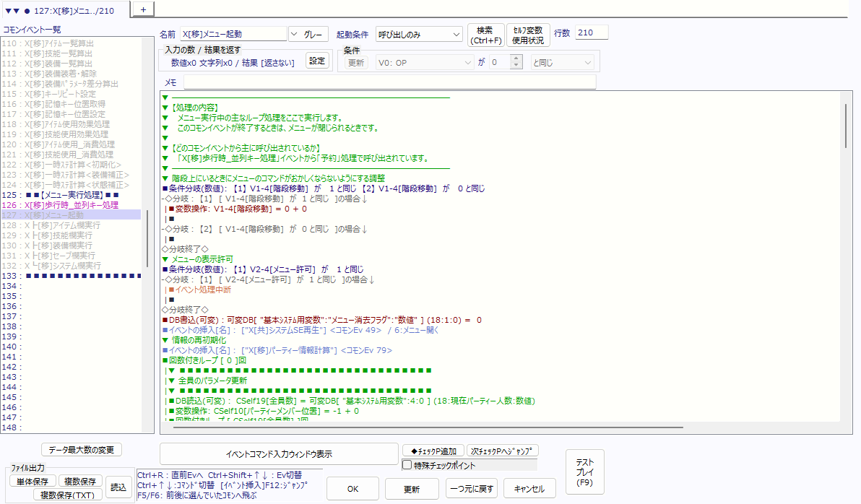Click the X[移]パーティー情報計算 insert event line
This screenshot has width=861, height=504.
point(277,350)
